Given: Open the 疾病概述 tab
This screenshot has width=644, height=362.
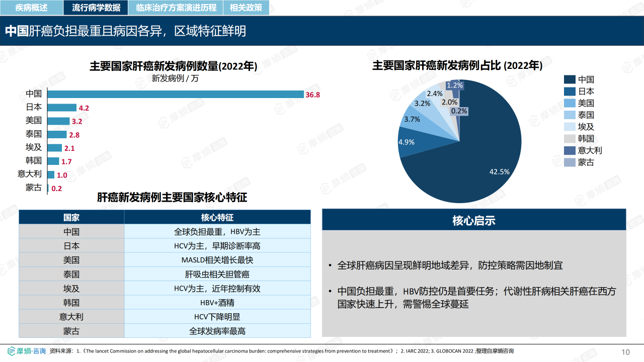Looking at the screenshot, I should tap(31, 8).
